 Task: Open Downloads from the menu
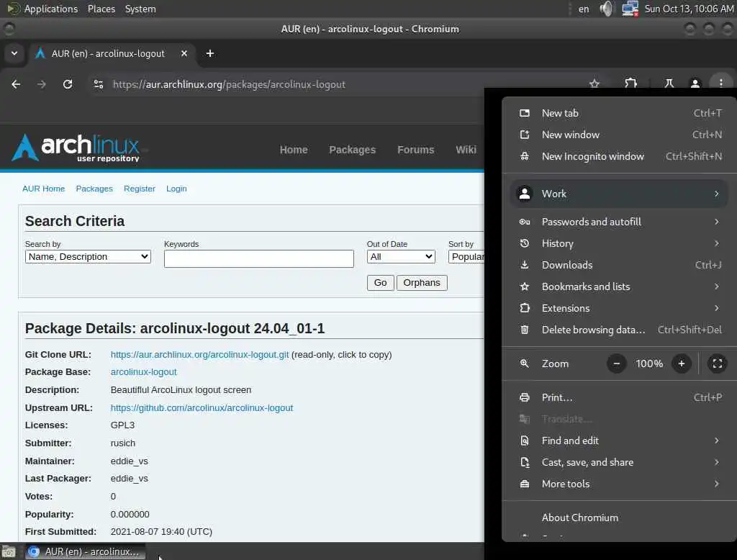click(x=620, y=265)
